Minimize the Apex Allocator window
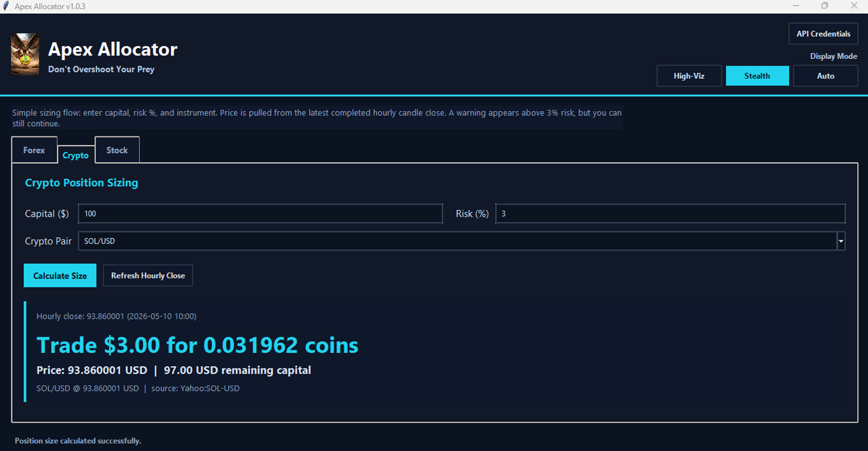This screenshot has height=451, width=868. pyautogui.click(x=796, y=6)
